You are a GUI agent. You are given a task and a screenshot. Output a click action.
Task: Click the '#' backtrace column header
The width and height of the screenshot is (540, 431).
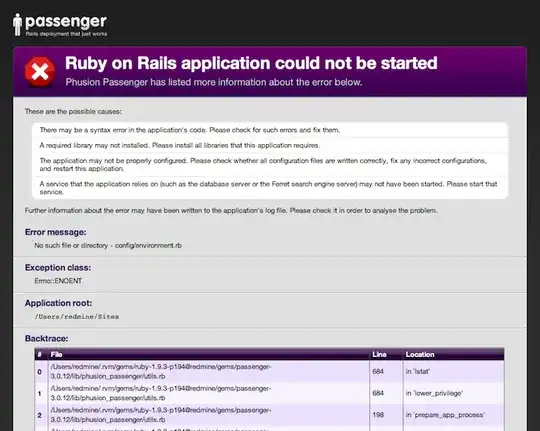click(40, 355)
